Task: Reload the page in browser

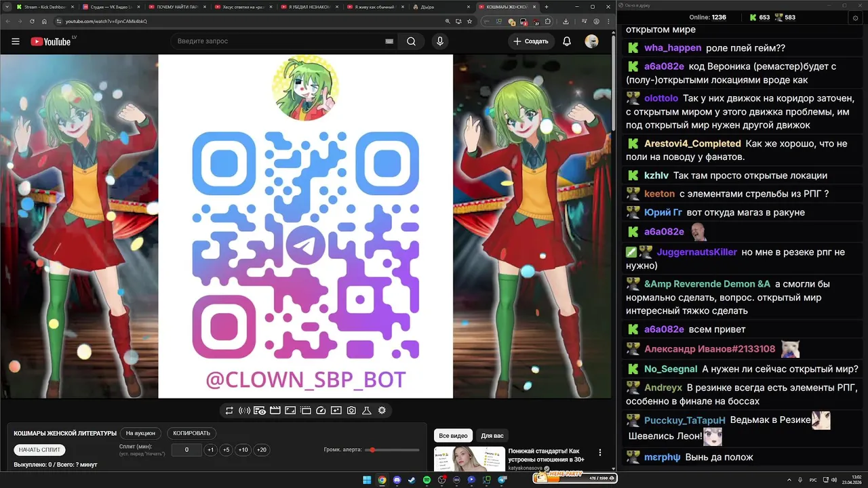Action: coord(32,21)
